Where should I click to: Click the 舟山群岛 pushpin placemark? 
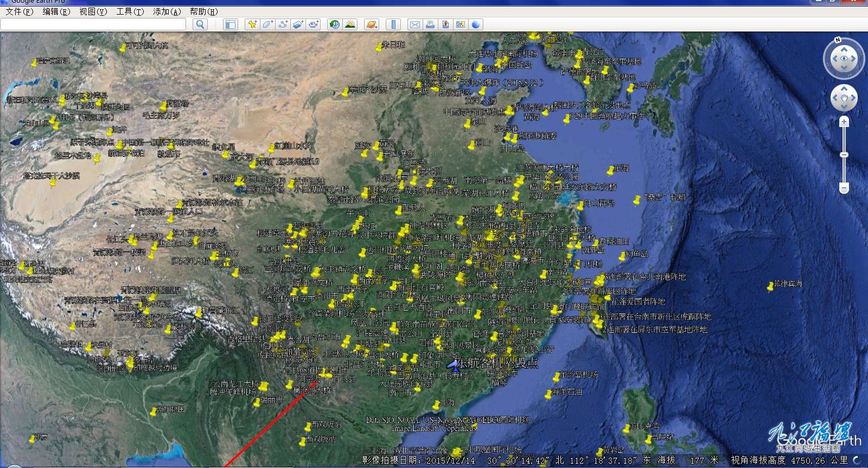point(580,205)
